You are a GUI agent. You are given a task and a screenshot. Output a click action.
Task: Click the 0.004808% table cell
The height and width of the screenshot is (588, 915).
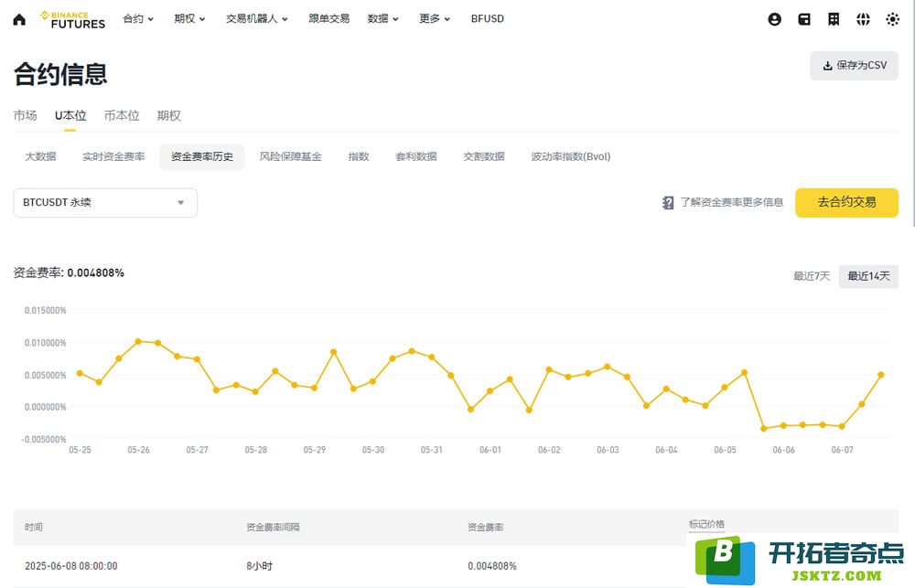[x=492, y=566]
